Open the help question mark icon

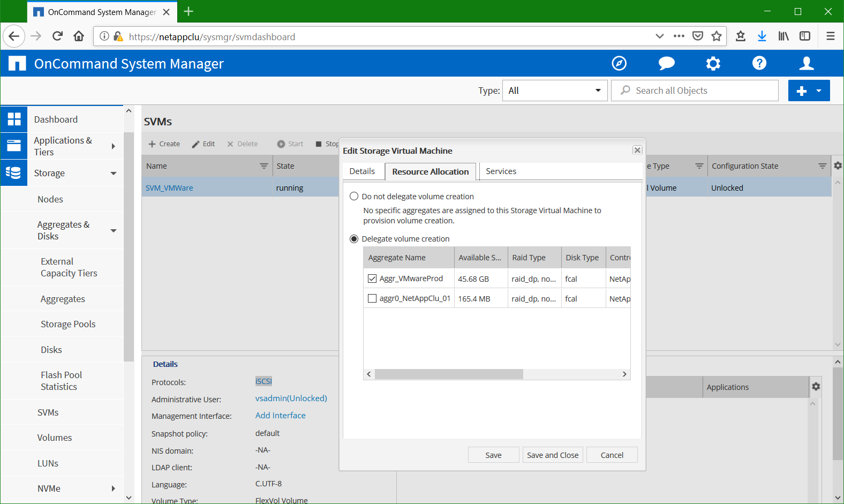click(759, 63)
